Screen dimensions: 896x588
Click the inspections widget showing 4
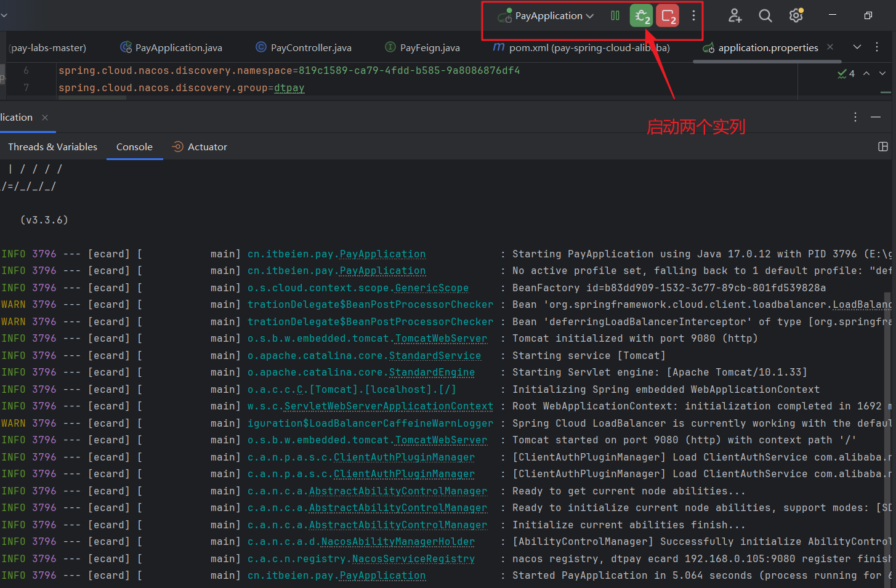(846, 74)
